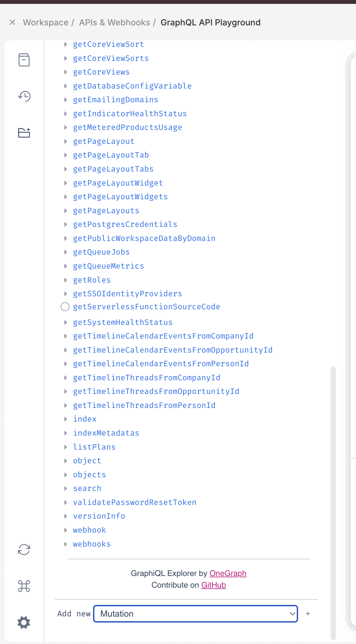Show query history clock icon

[x=24, y=96]
